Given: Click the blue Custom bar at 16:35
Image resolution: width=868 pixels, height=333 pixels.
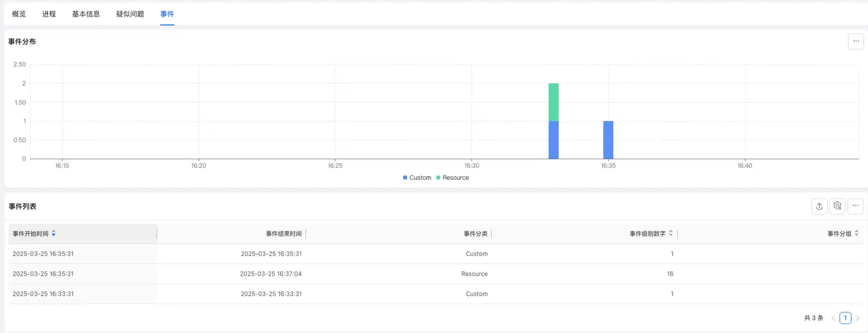Looking at the screenshot, I should [x=608, y=140].
